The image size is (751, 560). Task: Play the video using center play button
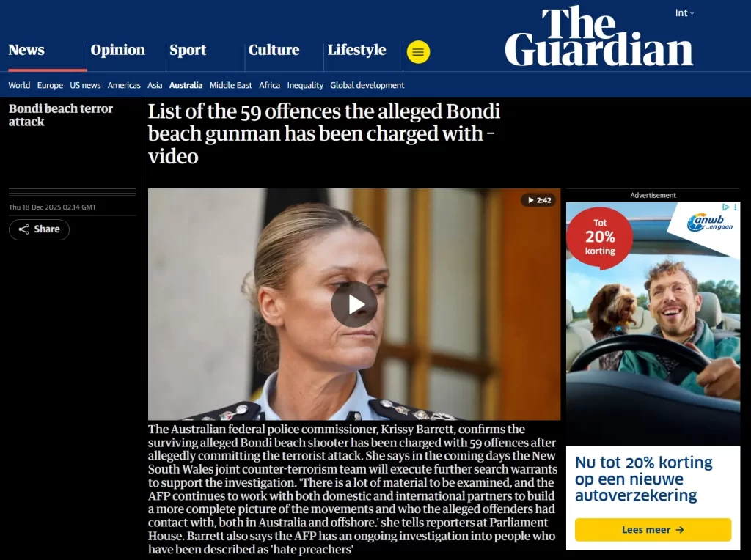354,304
